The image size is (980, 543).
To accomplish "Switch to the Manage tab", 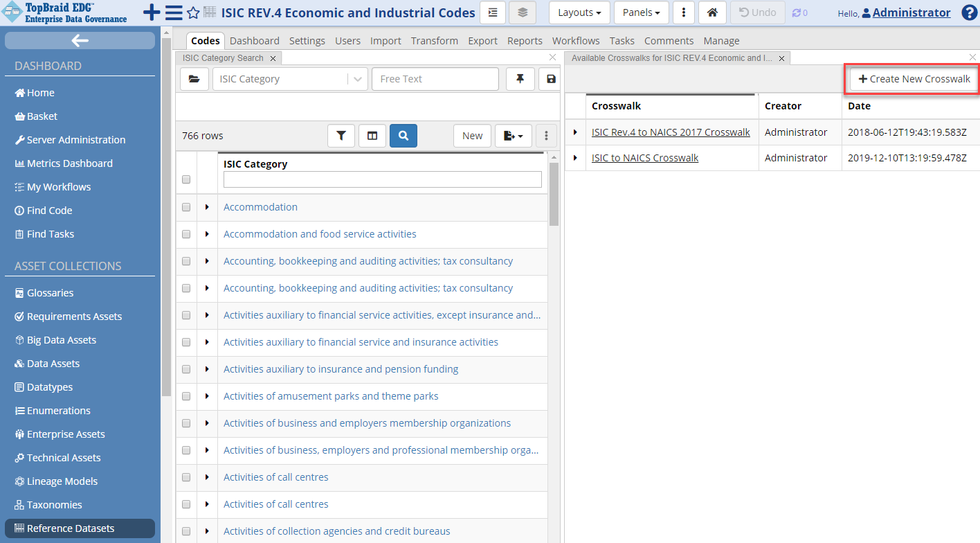I will pos(721,41).
